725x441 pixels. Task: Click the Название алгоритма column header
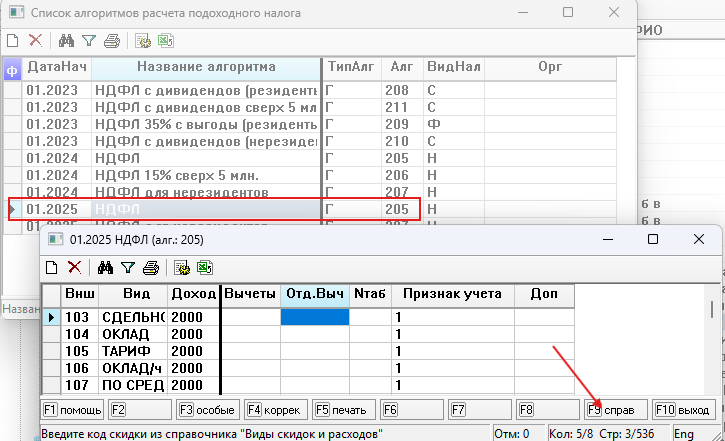205,67
